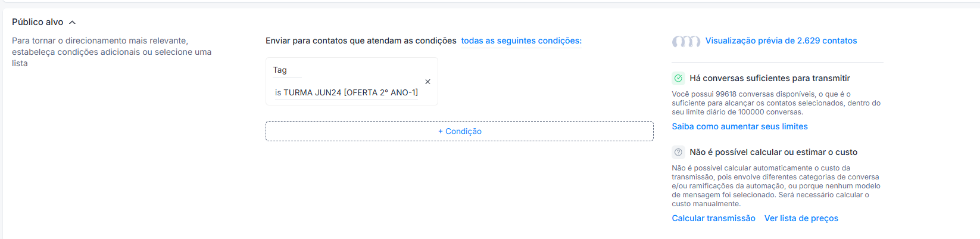Click the paragraph mentioning 99618 conversas disponíveis

776,103
